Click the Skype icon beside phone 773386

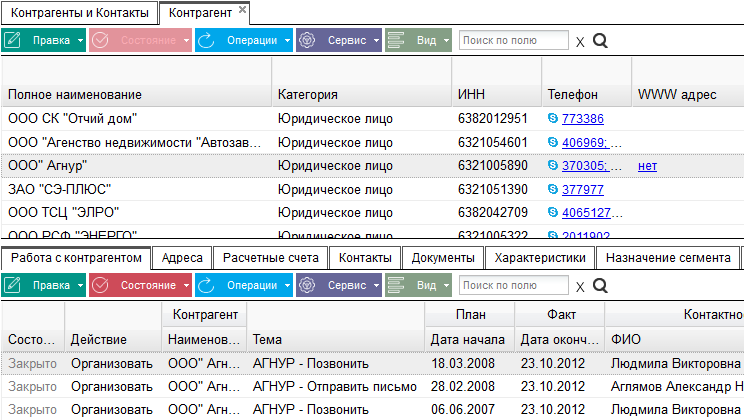553,118
